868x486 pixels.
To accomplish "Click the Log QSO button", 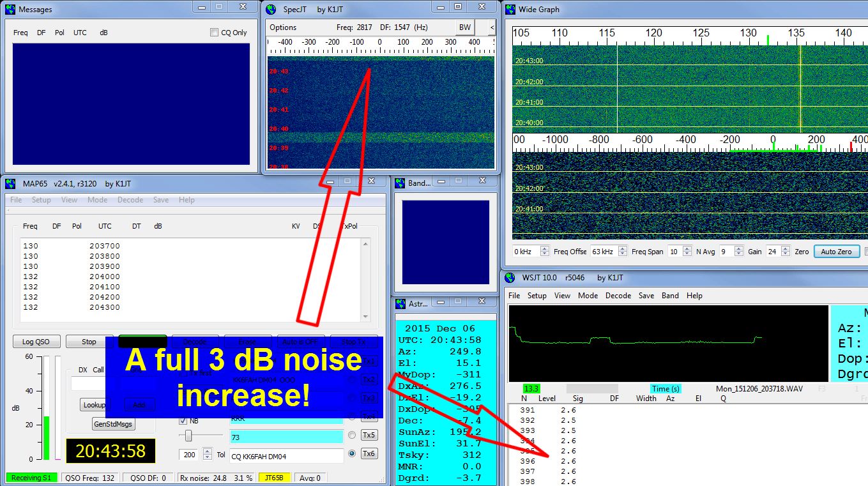I will pyautogui.click(x=36, y=342).
